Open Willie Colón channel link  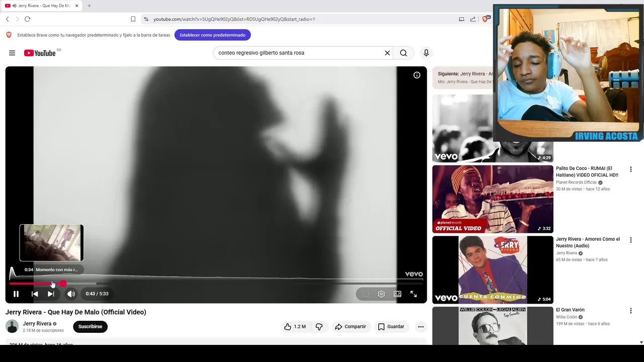[567, 317]
